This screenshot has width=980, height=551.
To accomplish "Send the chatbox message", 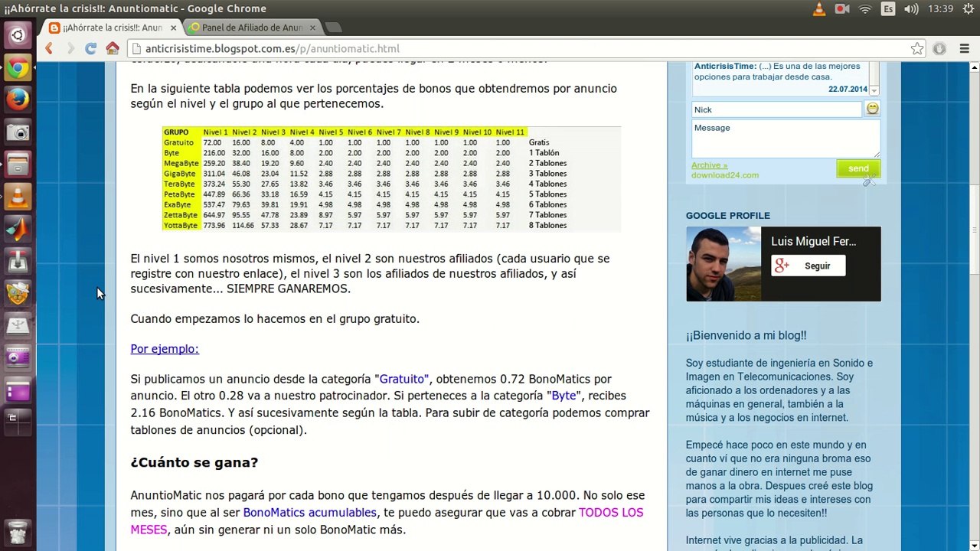I will click(858, 169).
